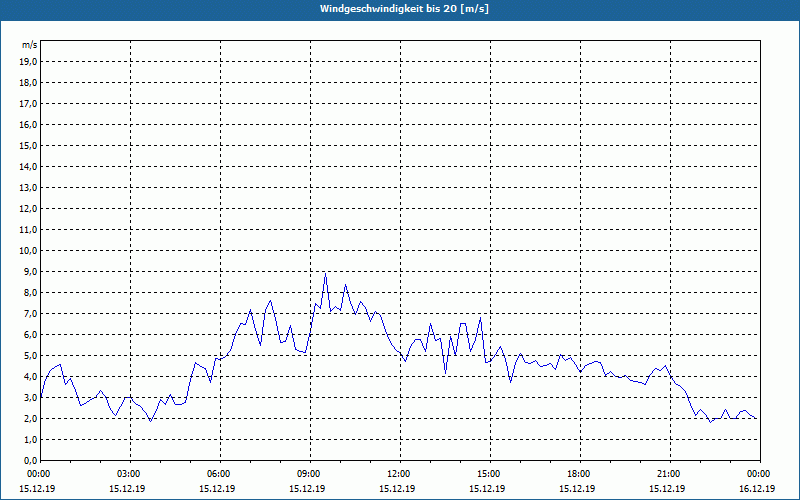Viewport: 800px width, 500px height.
Task: Click the 13,0 y-axis label
Action: (x=28, y=187)
